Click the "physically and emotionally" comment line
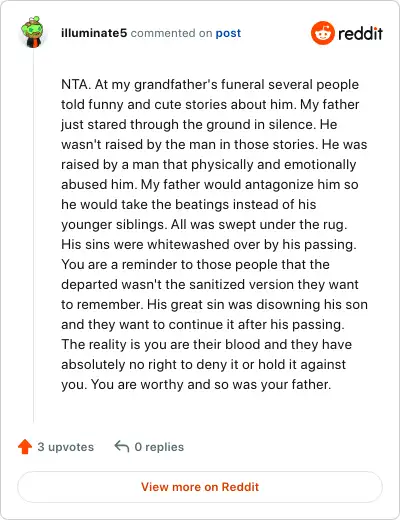This screenshot has height=520, width=400. (x=209, y=164)
